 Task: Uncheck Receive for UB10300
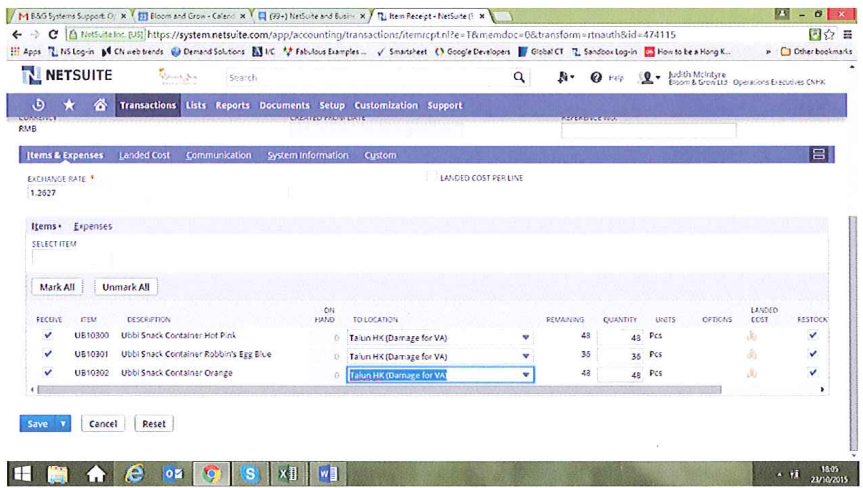click(48, 335)
